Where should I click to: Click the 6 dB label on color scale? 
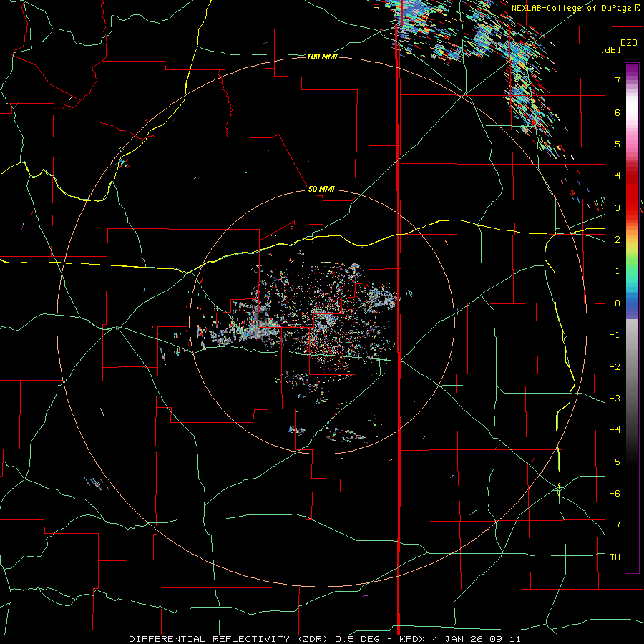[x=618, y=112]
